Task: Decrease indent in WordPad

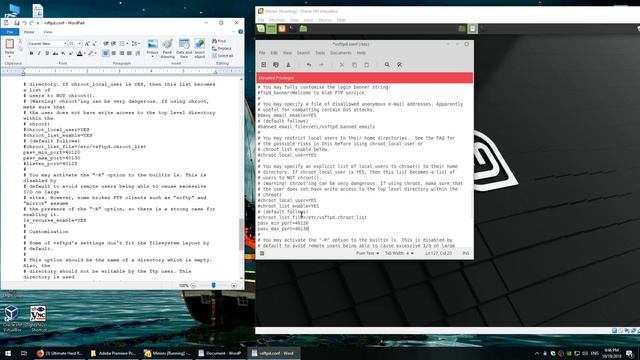Action: pos(106,44)
